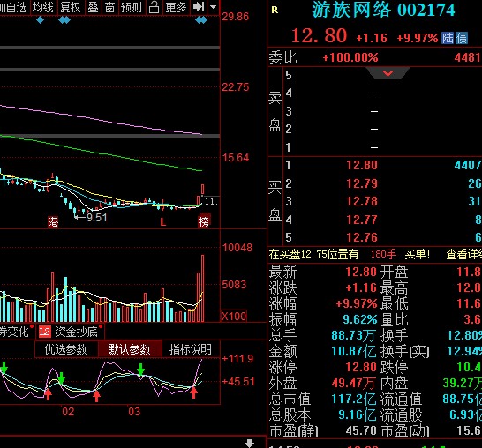Screen dimensions: 482x448
Task: Click the 9.51 low price annotation
Action: [97, 218]
